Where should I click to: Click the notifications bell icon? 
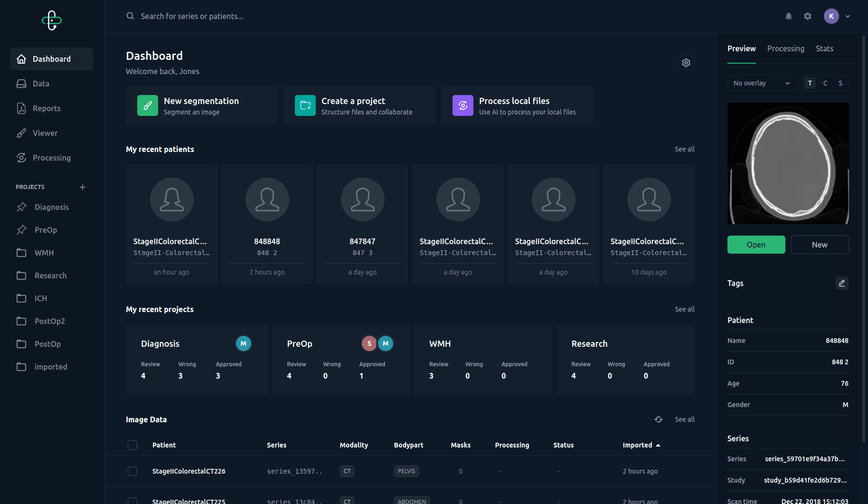[x=788, y=16]
